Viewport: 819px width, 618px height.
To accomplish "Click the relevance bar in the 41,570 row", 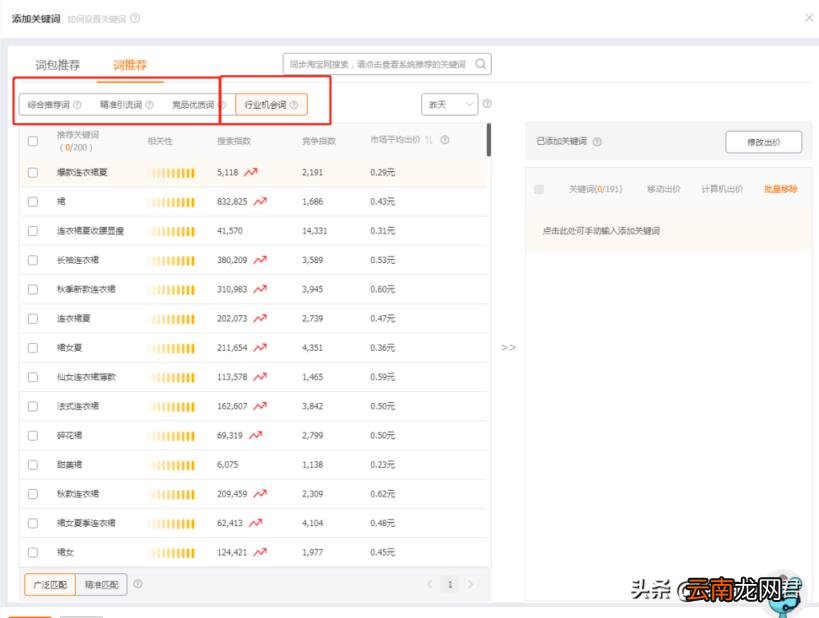I will click(172, 231).
